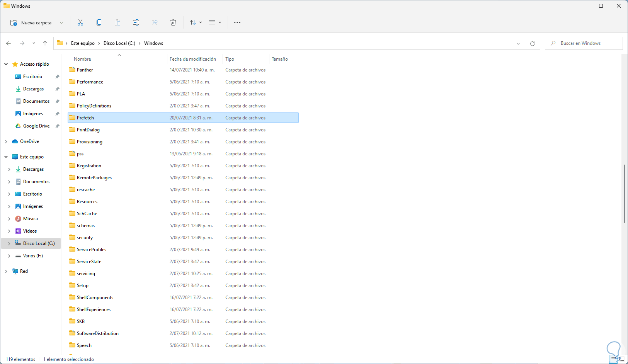Switch to large icons view in status bar
628x364 pixels.
pyautogui.click(x=622, y=359)
